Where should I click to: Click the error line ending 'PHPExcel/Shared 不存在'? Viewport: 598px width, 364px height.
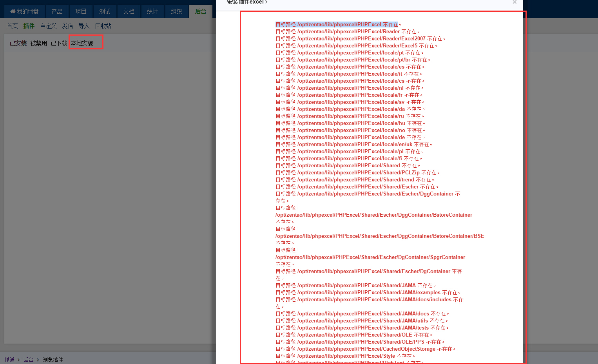point(348,166)
